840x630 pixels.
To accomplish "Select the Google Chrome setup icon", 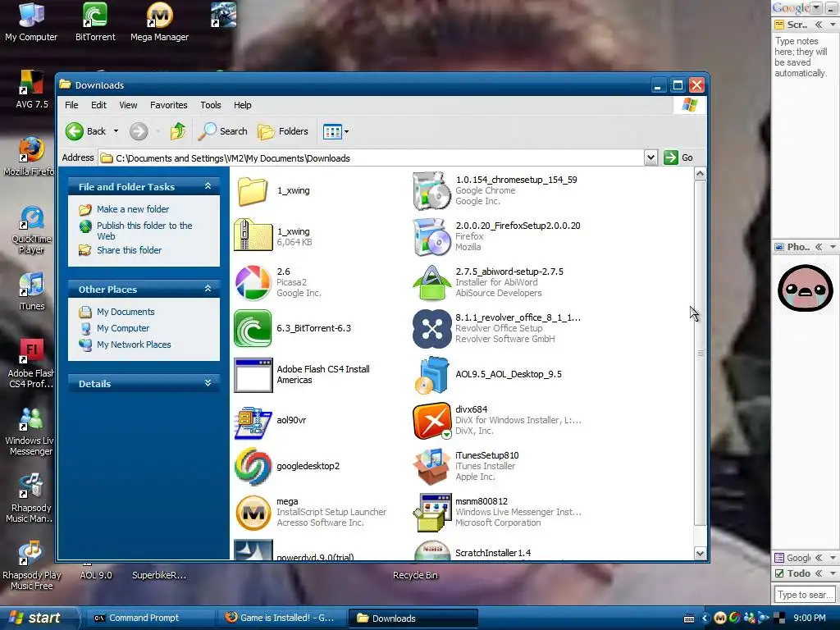I will [431, 190].
